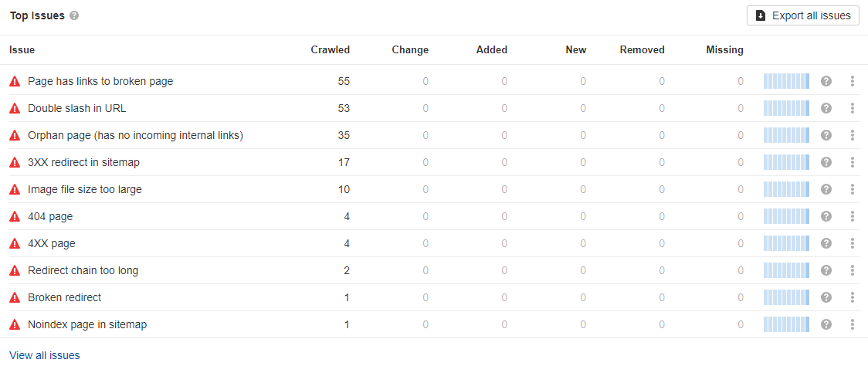The height and width of the screenshot is (373, 868).
Task: Expand options menu for 4XX page row
Action: pos(853,243)
